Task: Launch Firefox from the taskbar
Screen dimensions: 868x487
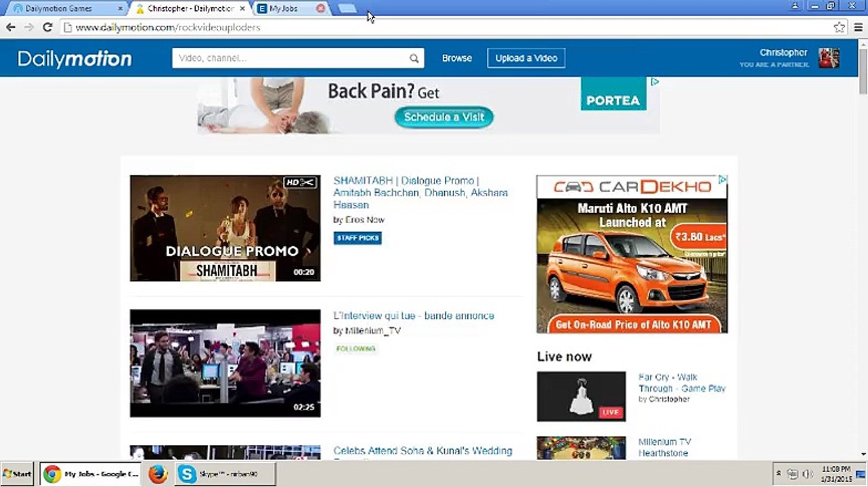Action: pyautogui.click(x=158, y=474)
